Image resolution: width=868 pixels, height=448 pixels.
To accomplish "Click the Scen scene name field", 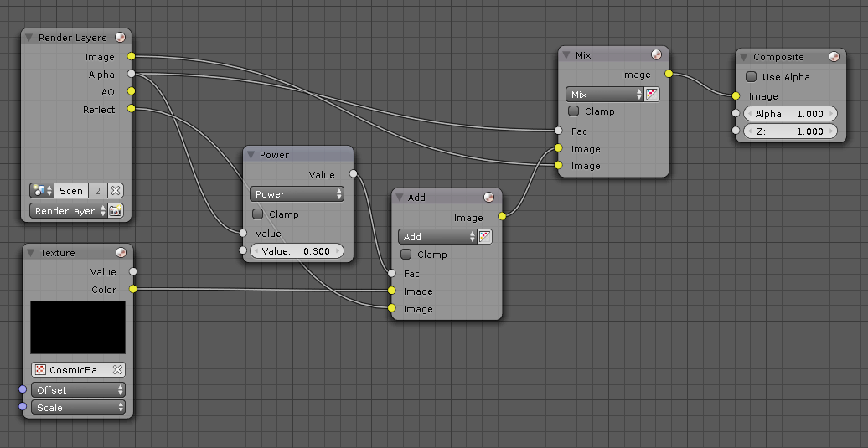I will pyautogui.click(x=71, y=191).
